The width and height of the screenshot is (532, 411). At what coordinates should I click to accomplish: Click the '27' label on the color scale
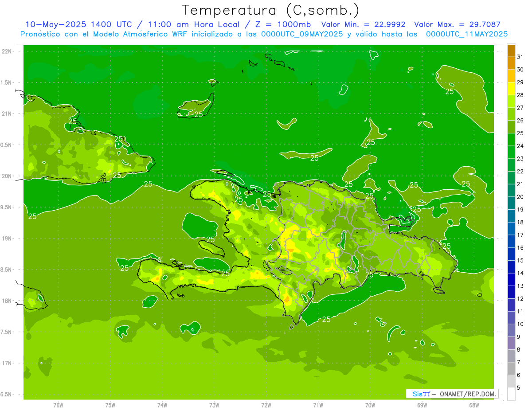coord(520,108)
